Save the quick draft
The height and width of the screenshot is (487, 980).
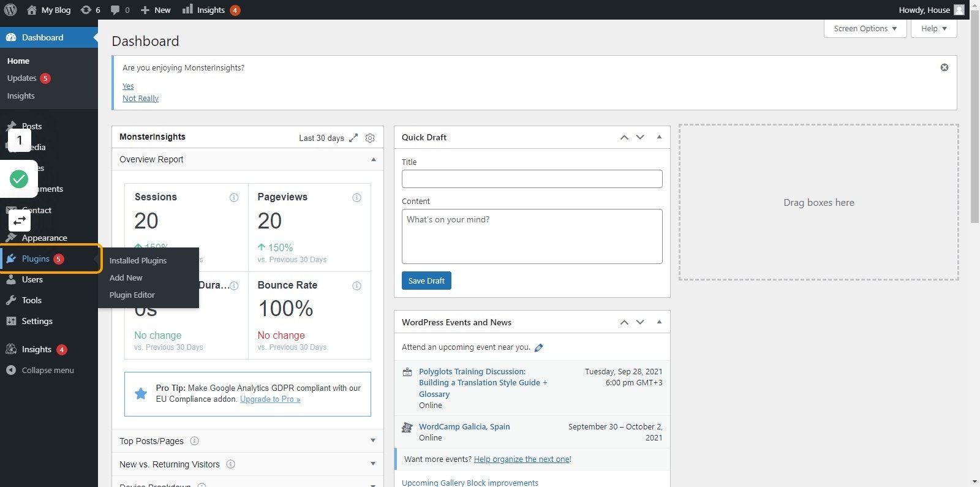(426, 281)
